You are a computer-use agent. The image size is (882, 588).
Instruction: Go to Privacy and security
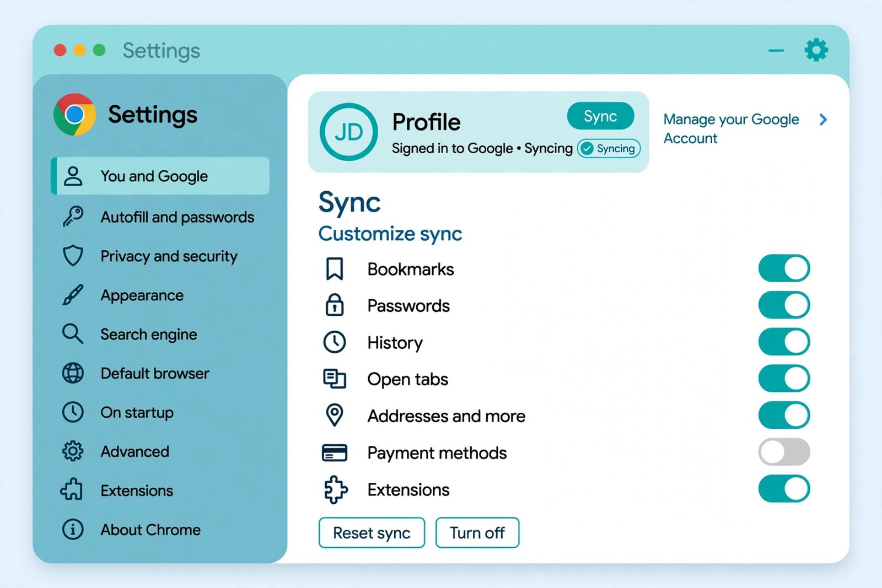[x=160, y=256]
